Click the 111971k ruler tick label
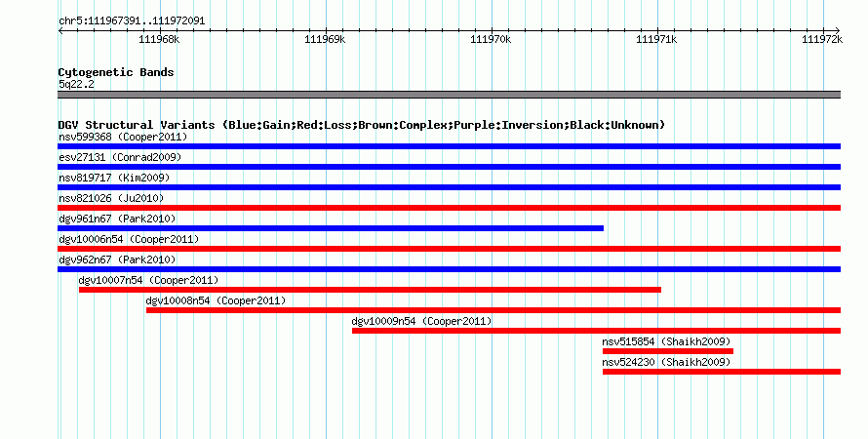The height and width of the screenshot is (439, 868). (x=656, y=39)
